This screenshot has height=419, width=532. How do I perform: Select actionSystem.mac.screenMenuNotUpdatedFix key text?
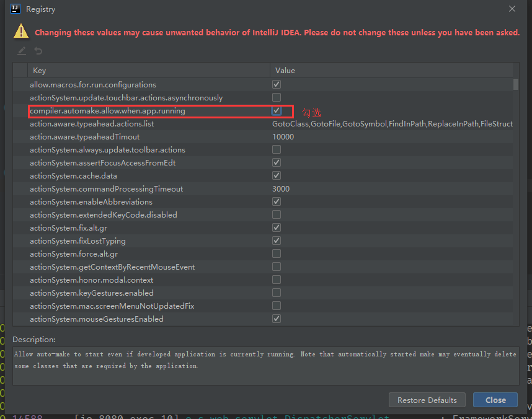pyautogui.click(x=112, y=306)
